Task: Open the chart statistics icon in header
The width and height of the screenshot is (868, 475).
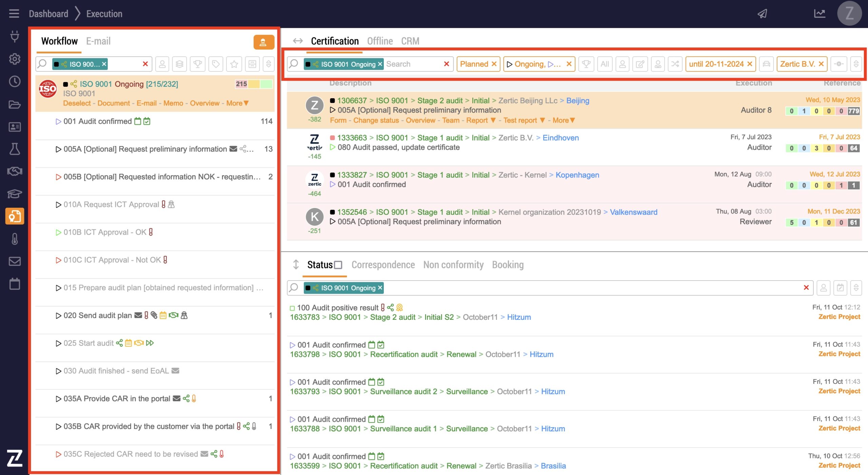Action: (x=819, y=14)
